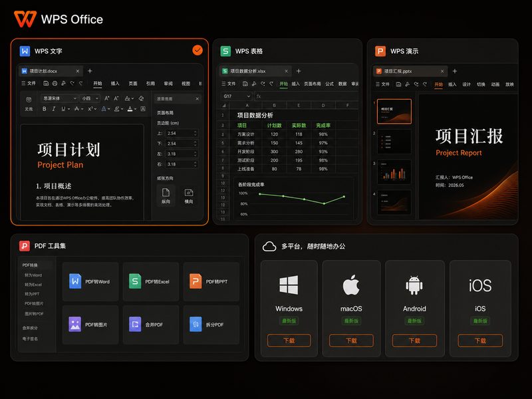Viewport: 532px width, 399px height.
Task: Open the 拆分PDF tool
Action: point(211,325)
